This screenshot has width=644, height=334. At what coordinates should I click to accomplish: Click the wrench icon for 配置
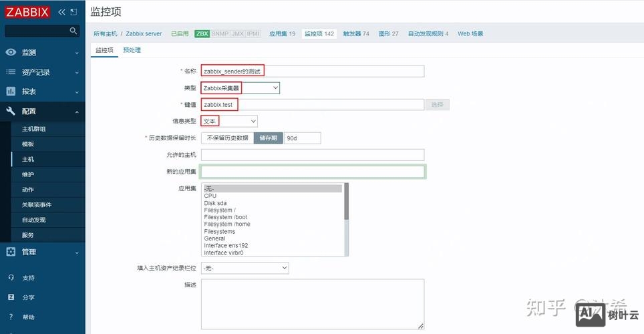[11, 111]
